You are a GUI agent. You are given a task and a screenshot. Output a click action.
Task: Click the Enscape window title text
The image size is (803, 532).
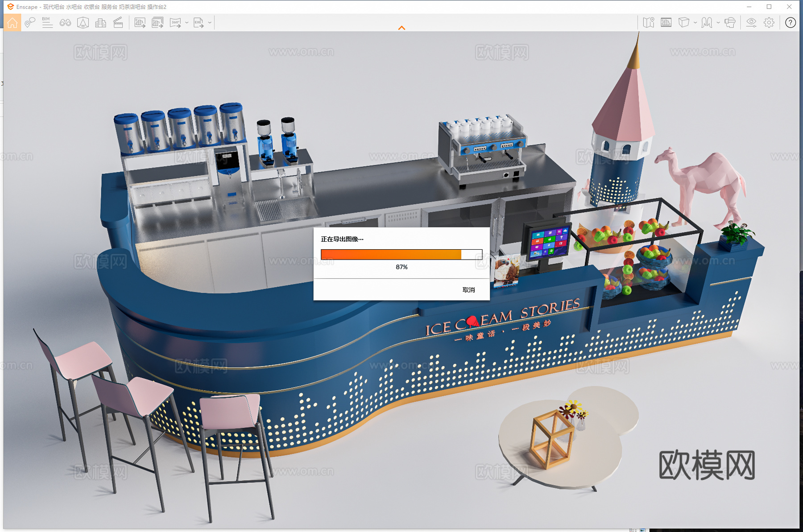tap(91, 7)
